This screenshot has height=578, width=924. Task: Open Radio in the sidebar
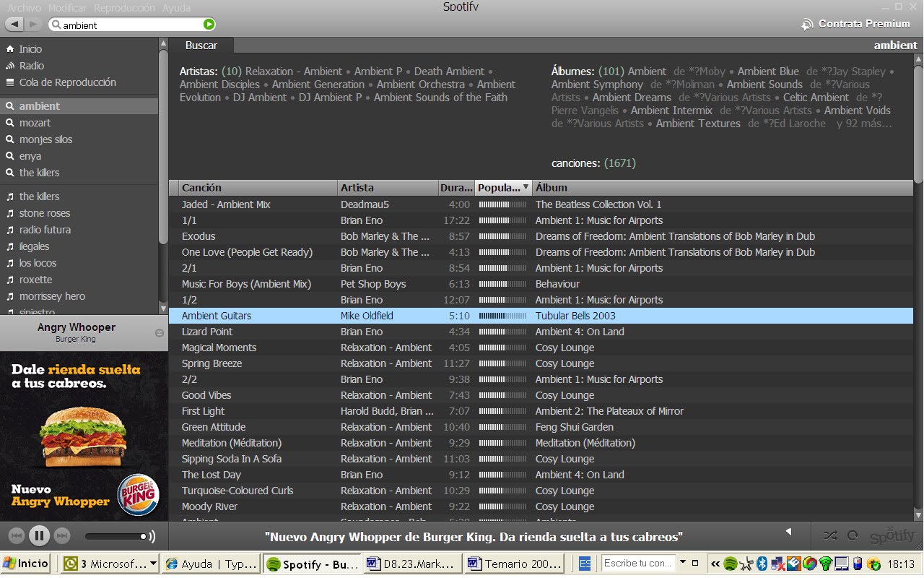click(32, 66)
